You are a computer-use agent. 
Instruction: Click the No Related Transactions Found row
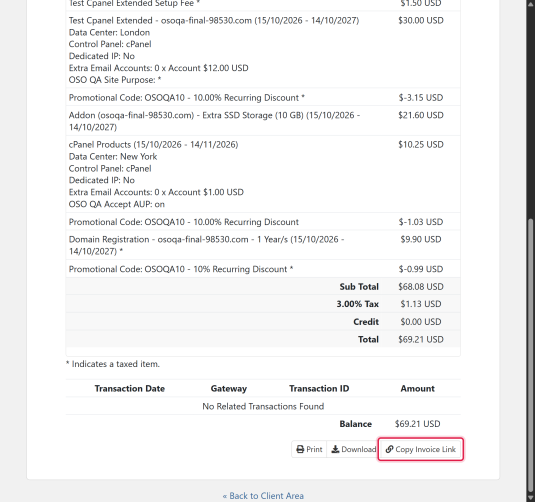click(263, 406)
